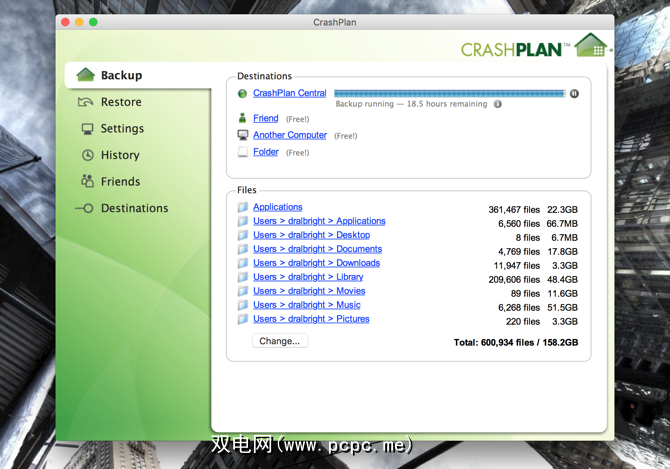
Task: Click the Another Computer monitor icon
Action: [x=243, y=135]
